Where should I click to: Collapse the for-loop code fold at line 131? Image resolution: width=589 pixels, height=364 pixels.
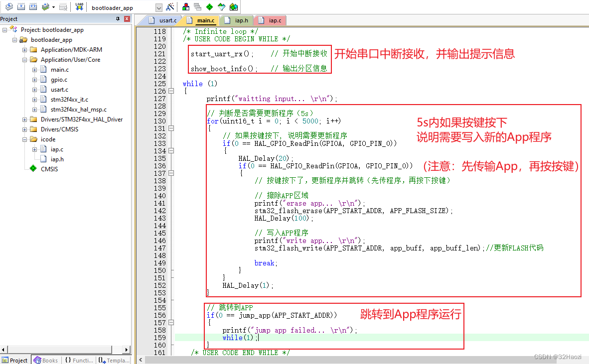[171, 128]
